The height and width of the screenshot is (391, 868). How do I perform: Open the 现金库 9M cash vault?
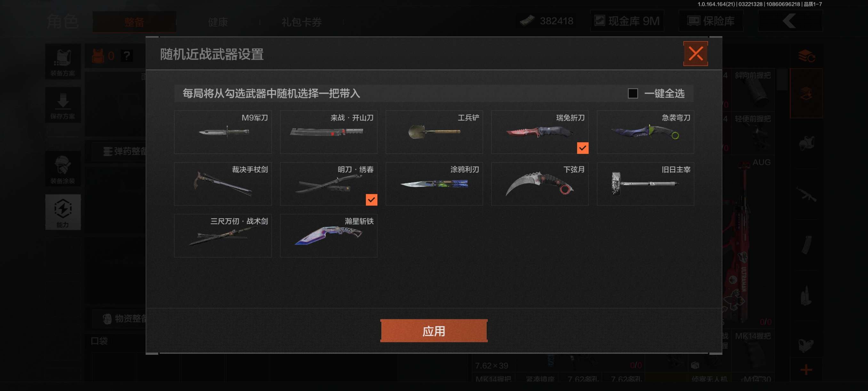point(627,21)
